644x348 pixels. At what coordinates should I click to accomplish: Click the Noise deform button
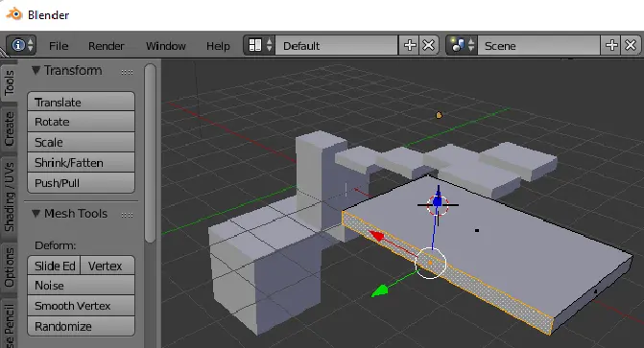(x=81, y=286)
